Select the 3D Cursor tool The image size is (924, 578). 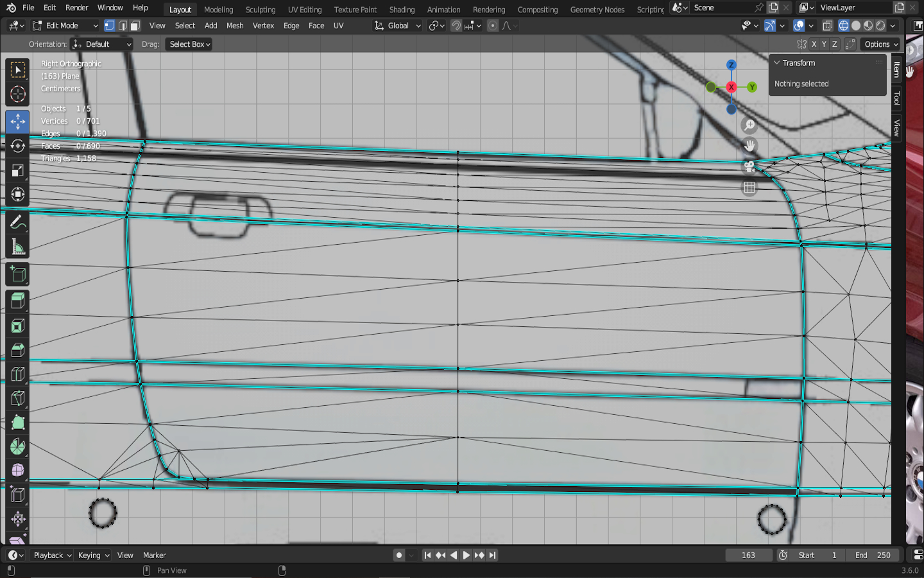tap(18, 94)
